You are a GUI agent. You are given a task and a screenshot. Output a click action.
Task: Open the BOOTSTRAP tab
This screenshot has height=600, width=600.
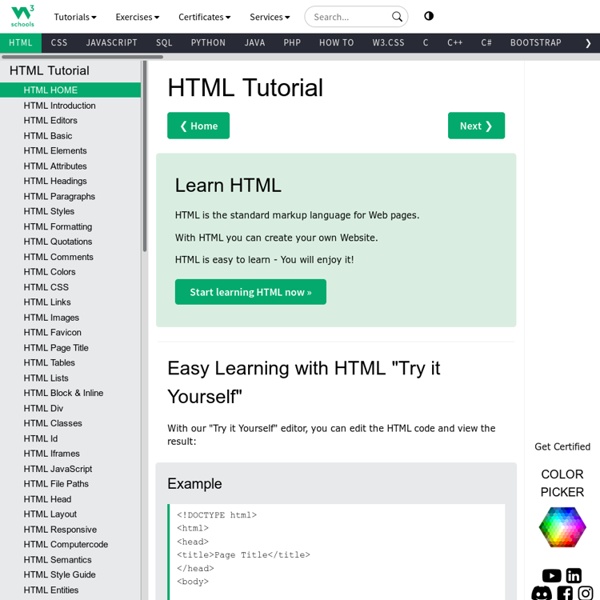pos(535,42)
